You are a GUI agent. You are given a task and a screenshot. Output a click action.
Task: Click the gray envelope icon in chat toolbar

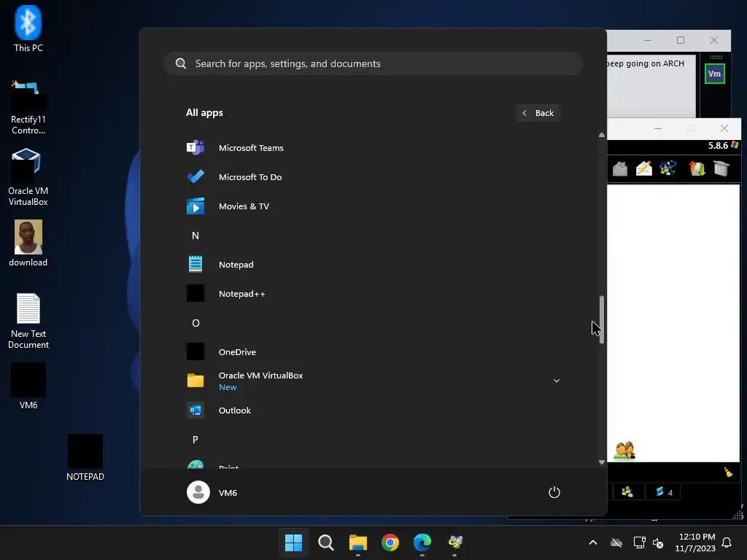click(620, 168)
